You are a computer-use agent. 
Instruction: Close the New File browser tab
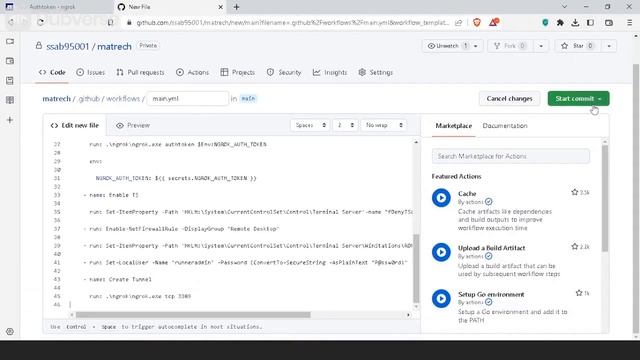coord(220,7)
